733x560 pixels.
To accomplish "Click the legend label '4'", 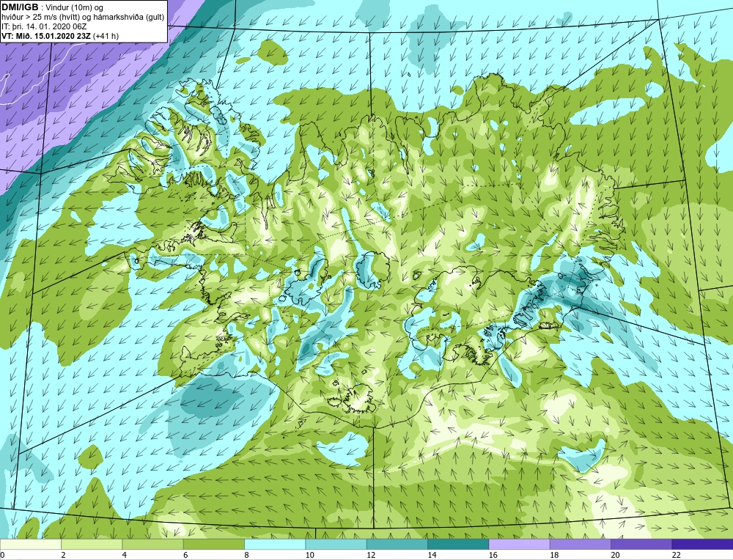I will point(124,555).
